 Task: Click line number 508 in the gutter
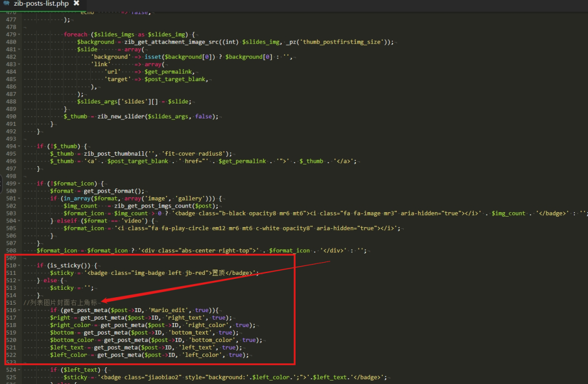[x=11, y=251]
